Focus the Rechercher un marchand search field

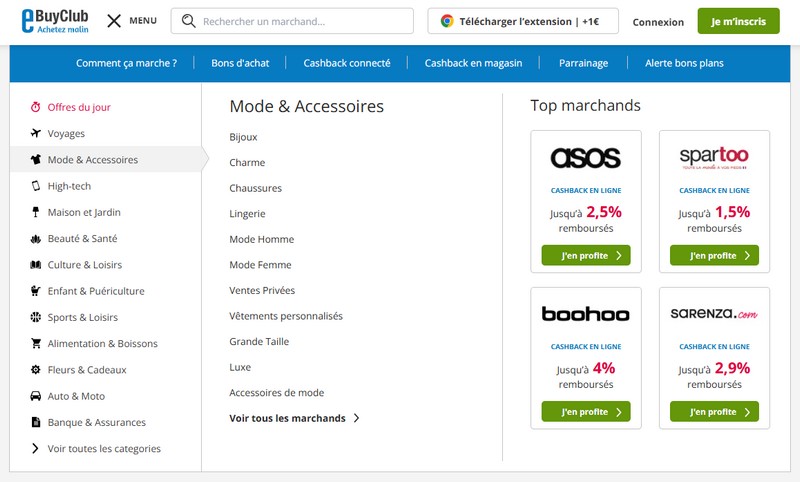tap(292, 21)
